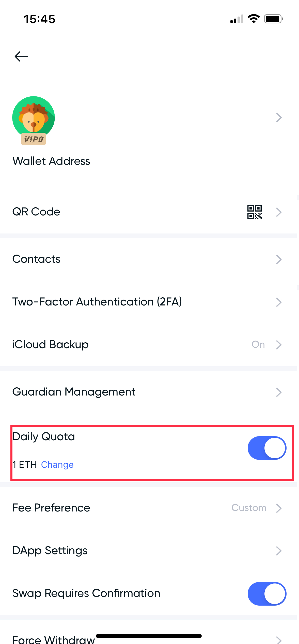Tap the VIP0 badge
Viewport: 299px width, 644px height.
coord(34,139)
